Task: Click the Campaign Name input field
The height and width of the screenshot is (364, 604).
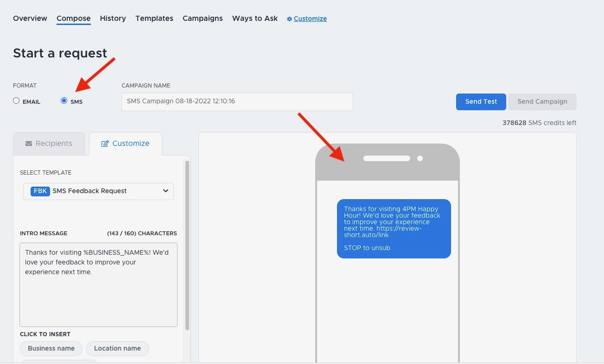Action: point(237,102)
